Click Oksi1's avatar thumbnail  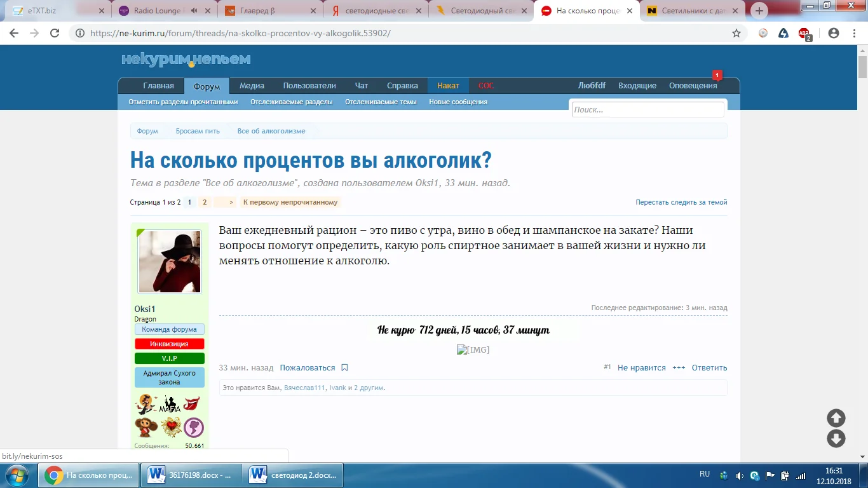pyautogui.click(x=170, y=262)
